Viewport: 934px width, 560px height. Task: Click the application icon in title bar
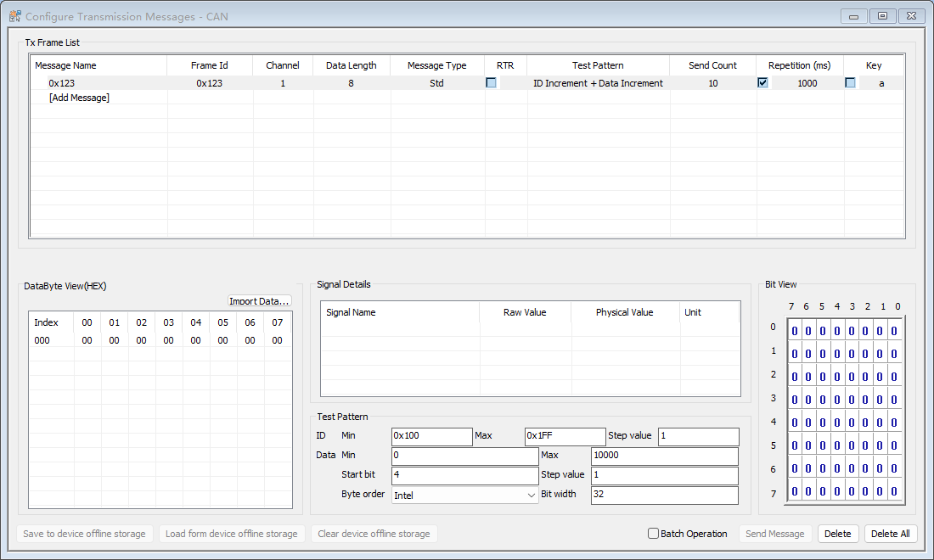click(x=15, y=16)
